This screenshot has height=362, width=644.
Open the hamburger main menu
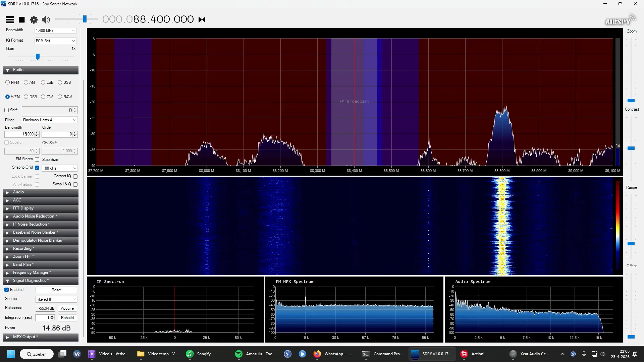[10, 20]
